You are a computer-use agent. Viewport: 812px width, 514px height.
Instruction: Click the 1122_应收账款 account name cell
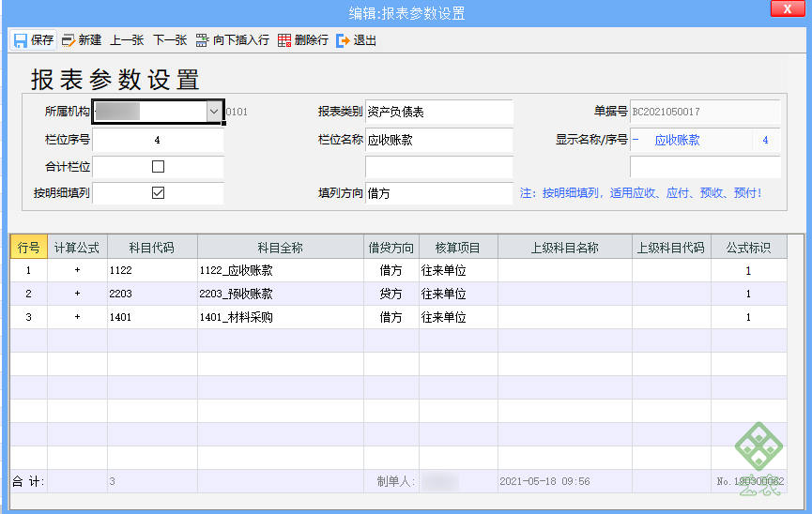[x=280, y=270]
